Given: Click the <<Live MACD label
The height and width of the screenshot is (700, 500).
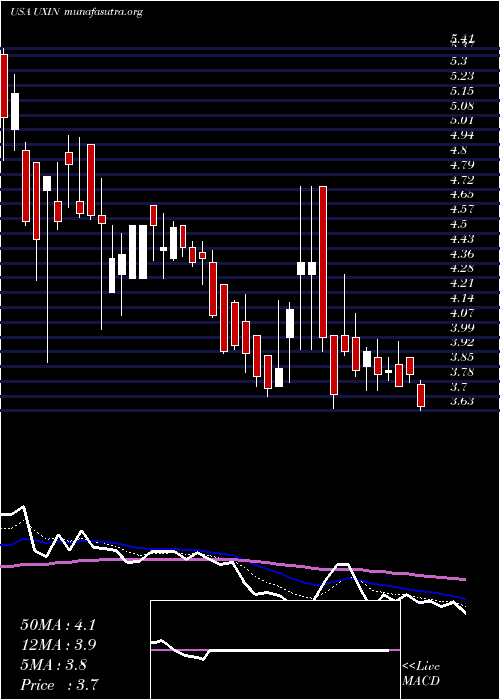Looking at the screenshot, I should [x=421, y=674].
